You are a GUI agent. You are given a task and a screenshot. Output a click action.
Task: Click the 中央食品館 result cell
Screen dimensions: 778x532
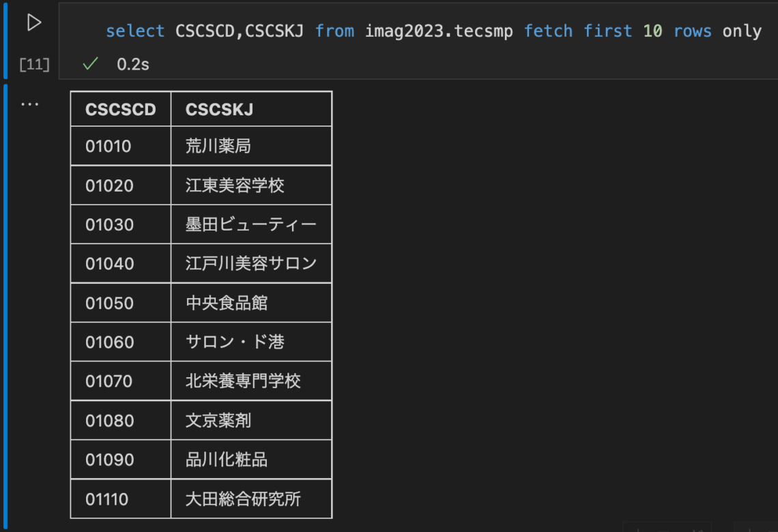tap(227, 302)
